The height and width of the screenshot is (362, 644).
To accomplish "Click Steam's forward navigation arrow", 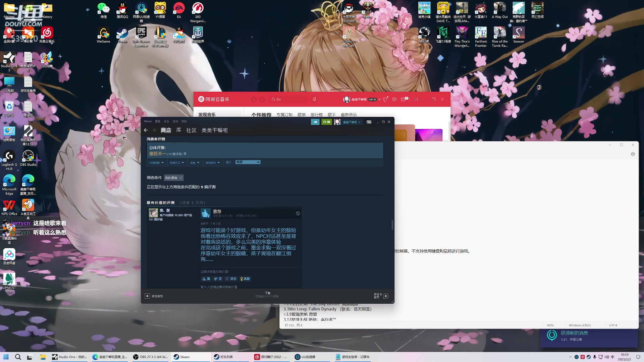I will pos(154,130).
